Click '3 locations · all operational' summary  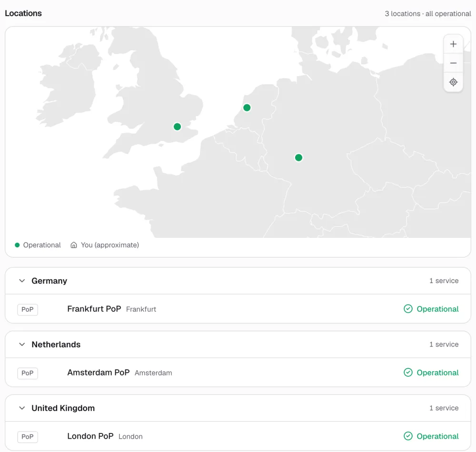tap(428, 14)
